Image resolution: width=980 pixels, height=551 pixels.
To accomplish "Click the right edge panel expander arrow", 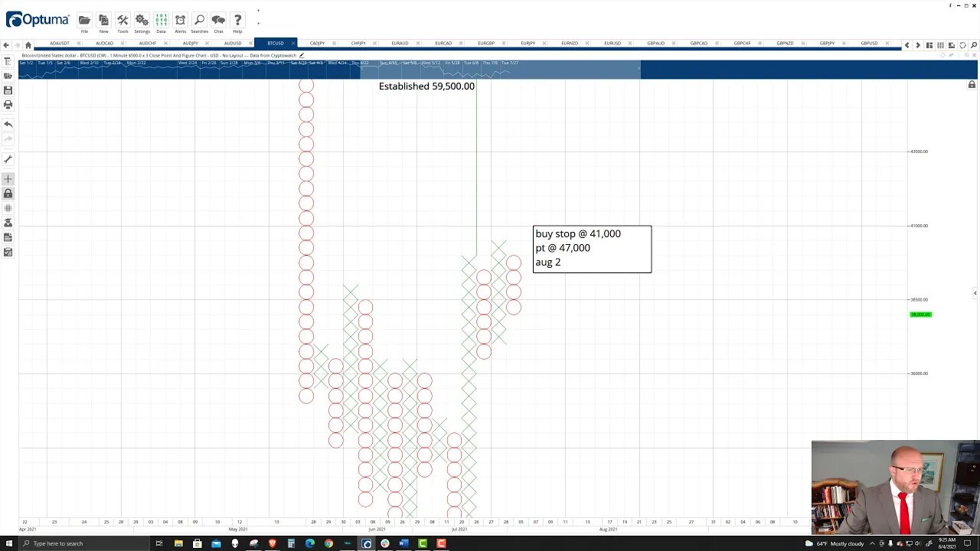I will click(975, 293).
